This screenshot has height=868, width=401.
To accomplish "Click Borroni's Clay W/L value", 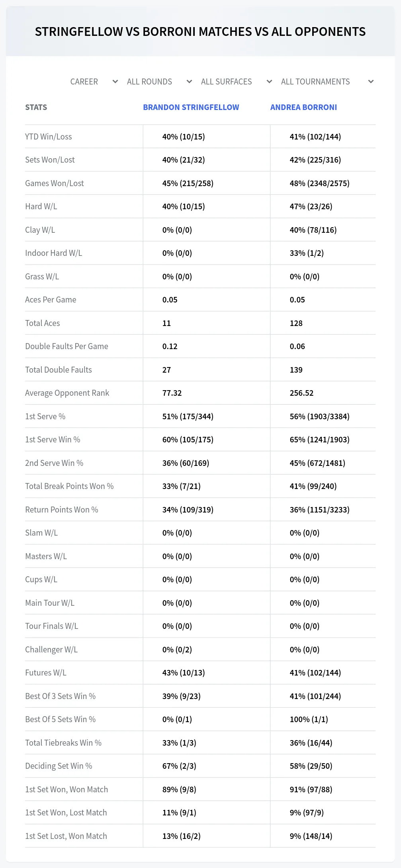I will pyautogui.click(x=313, y=230).
